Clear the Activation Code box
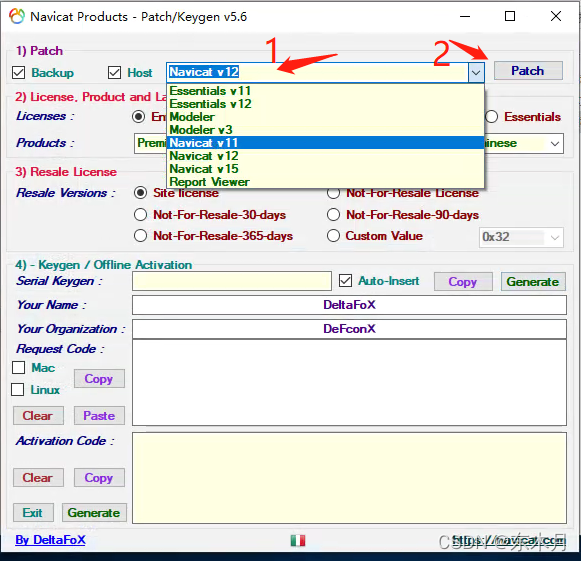581x561 pixels. pos(38,478)
